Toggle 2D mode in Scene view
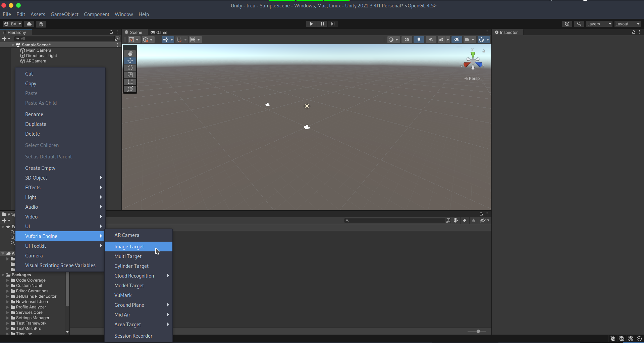This screenshot has height=343, width=644. click(407, 40)
